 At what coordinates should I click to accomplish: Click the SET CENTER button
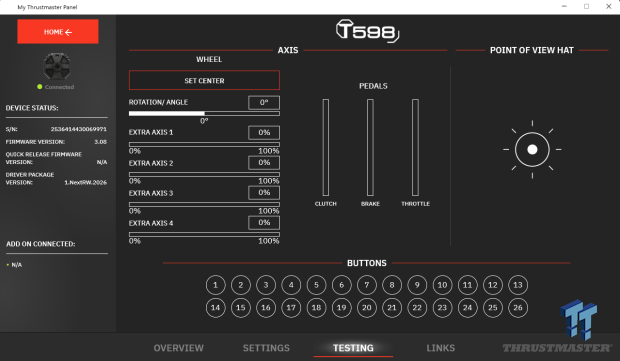(x=204, y=81)
